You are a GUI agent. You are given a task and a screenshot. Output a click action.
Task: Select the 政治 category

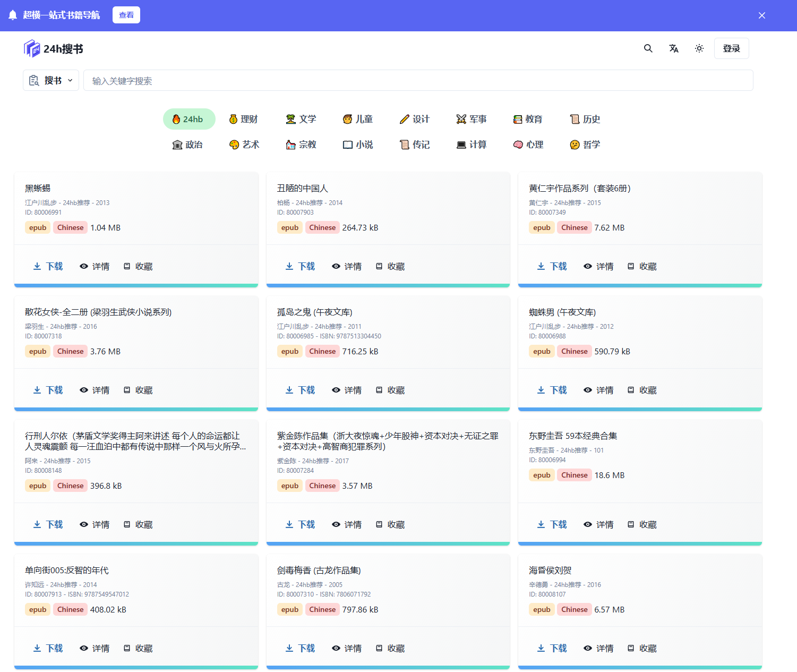tap(187, 144)
